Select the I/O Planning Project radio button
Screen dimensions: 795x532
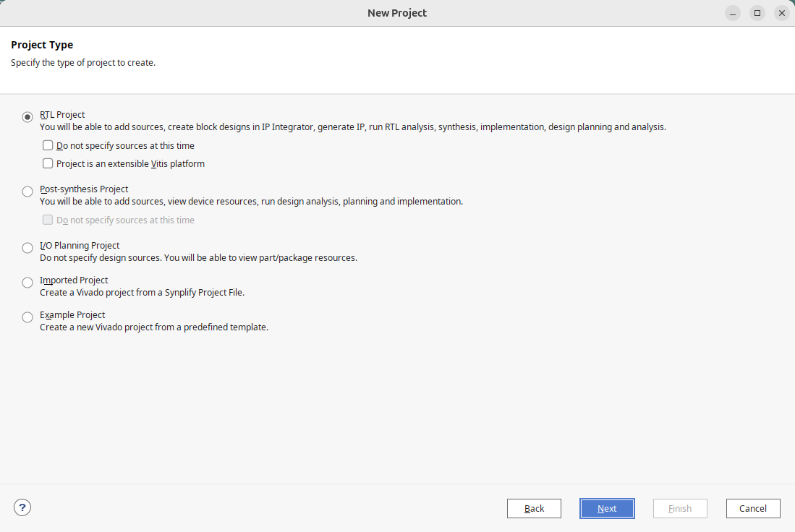tap(27, 248)
